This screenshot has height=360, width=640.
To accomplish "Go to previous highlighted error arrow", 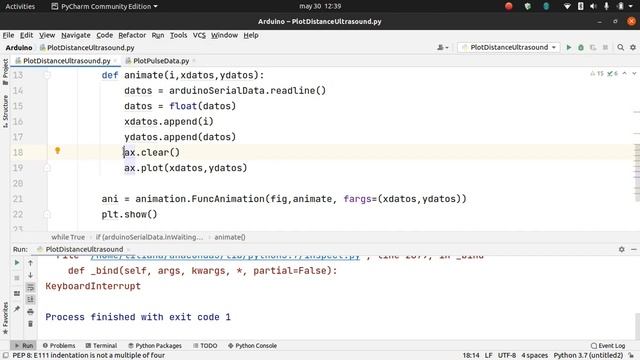I will click(x=624, y=73).
